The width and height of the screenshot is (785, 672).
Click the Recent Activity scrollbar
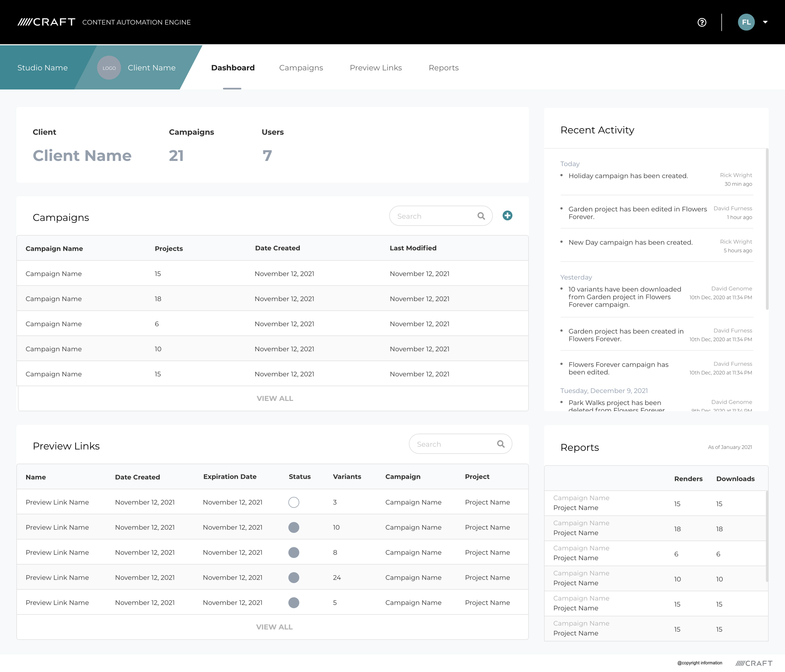(x=767, y=229)
